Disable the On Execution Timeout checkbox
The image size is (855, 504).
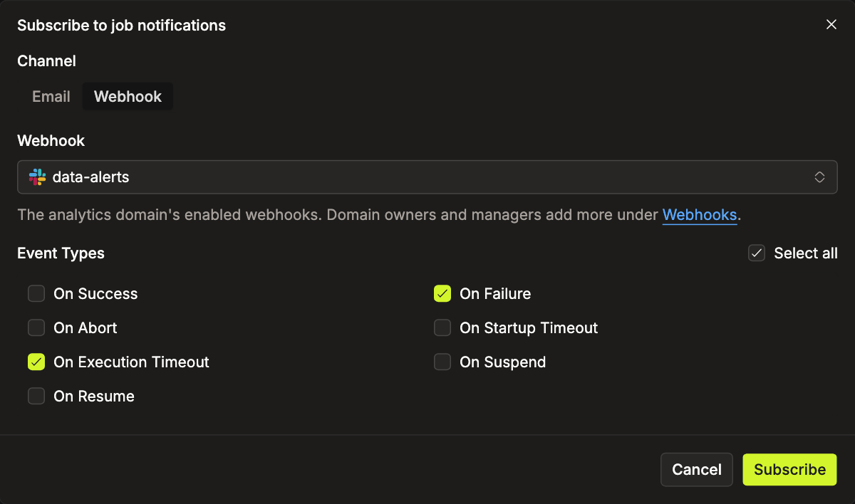[x=36, y=362]
